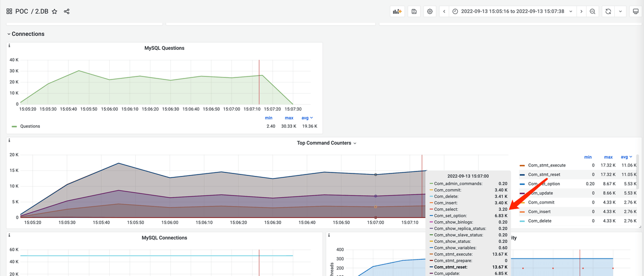Open dashboard settings gear icon
Image resolution: width=644 pixels, height=276 pixels.
coord(430,11)
